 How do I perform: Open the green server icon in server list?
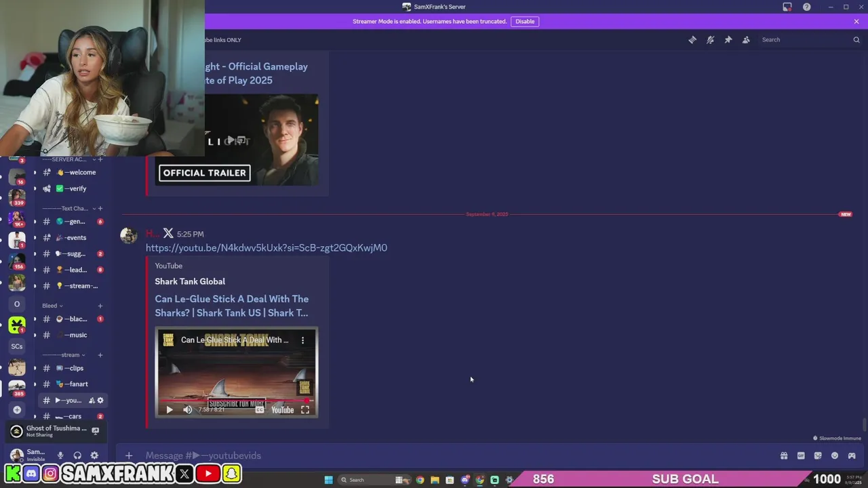click(17, 325)
